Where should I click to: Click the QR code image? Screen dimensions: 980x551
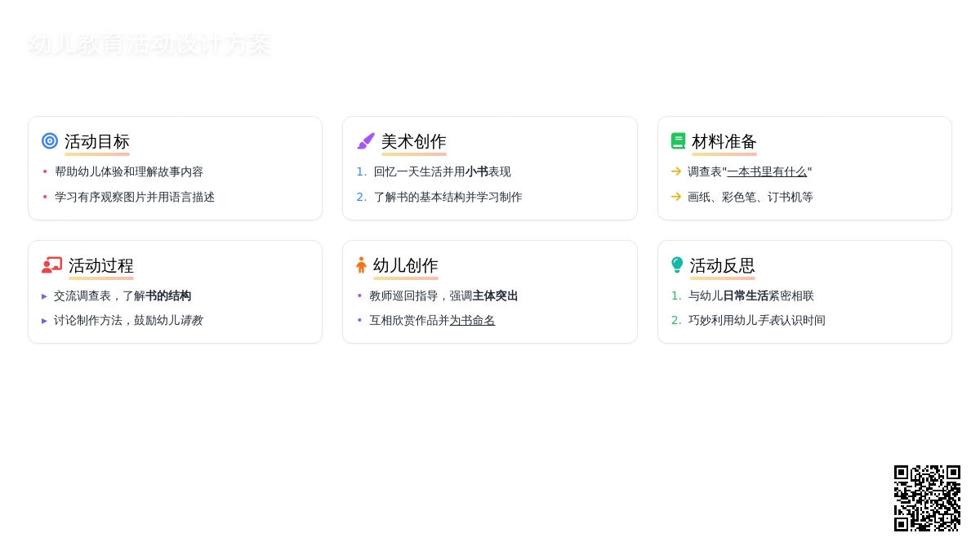pyautogui.click(x=927, y=498)
